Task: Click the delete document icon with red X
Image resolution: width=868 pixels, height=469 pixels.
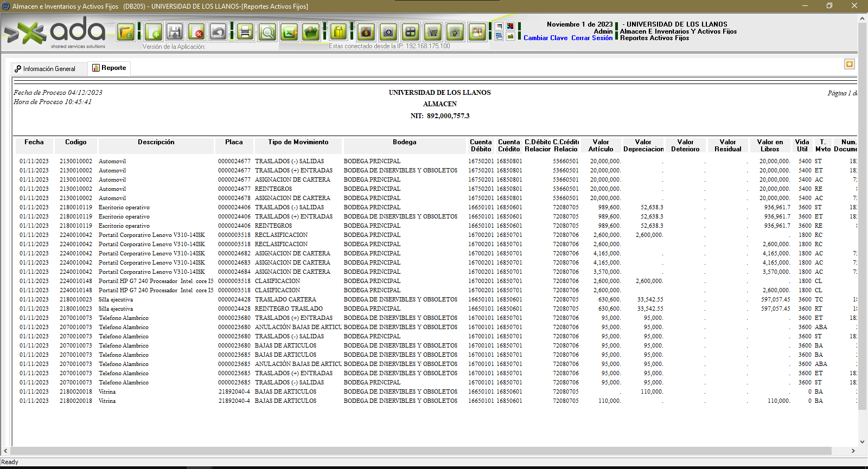Action: pyautogui.click(x=196, y=33)
